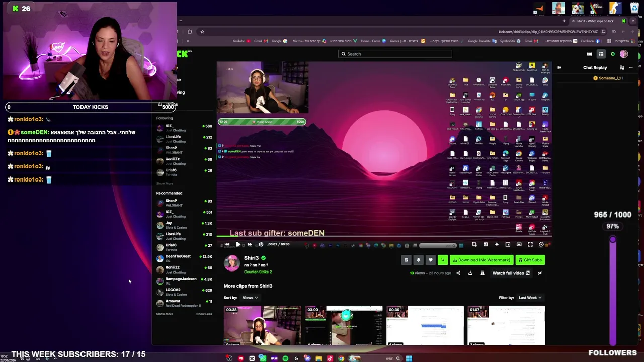This screenshot has width=644, height=362.
Task: Open Watch full video link
Action: coord(511,273)
